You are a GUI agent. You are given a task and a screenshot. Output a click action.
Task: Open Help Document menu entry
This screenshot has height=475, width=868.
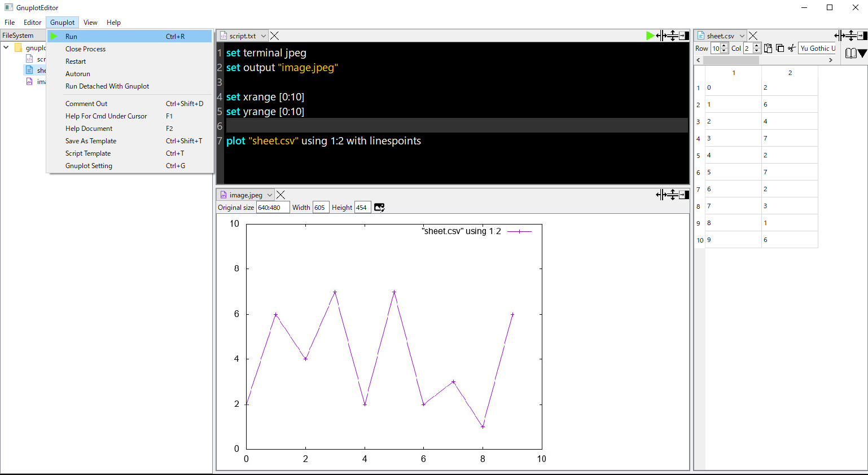129,129
